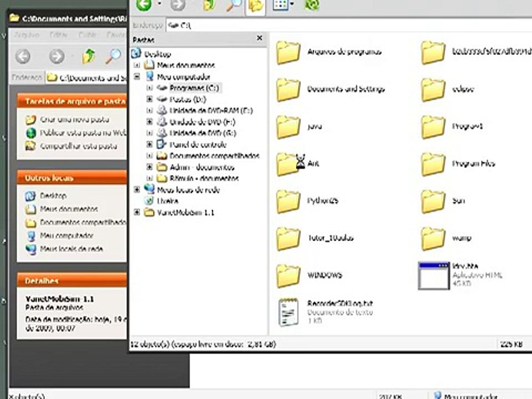Click the Back arrow in the Documents and Settings window

pyautogui.click(x=23, y=56)
